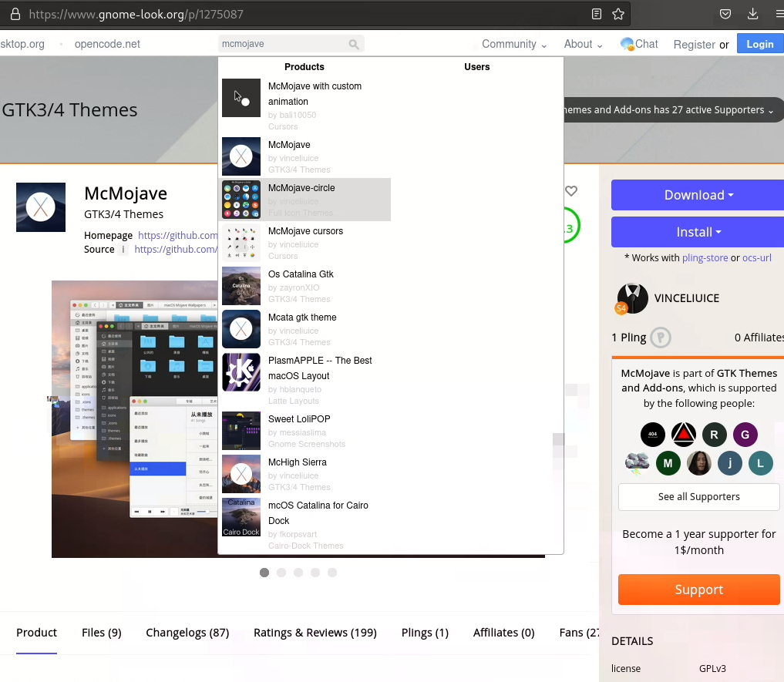Click the G supporter avatar
784x682 pixels.
pos(745,435)
